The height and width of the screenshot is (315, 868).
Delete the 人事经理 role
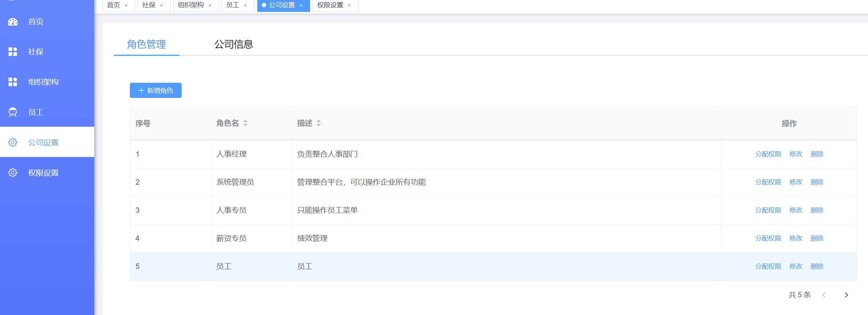pos(817,154)
